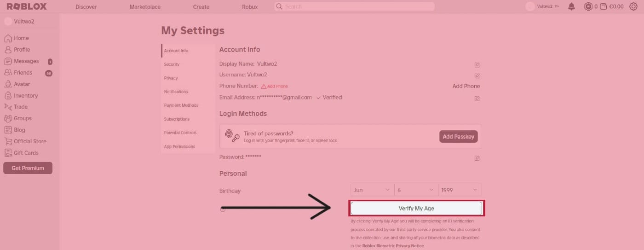This screenshot has width=644, height=250.
Task: Click the Add Phone link on the right
Action: pyautogui.click(x=466, y=86)
